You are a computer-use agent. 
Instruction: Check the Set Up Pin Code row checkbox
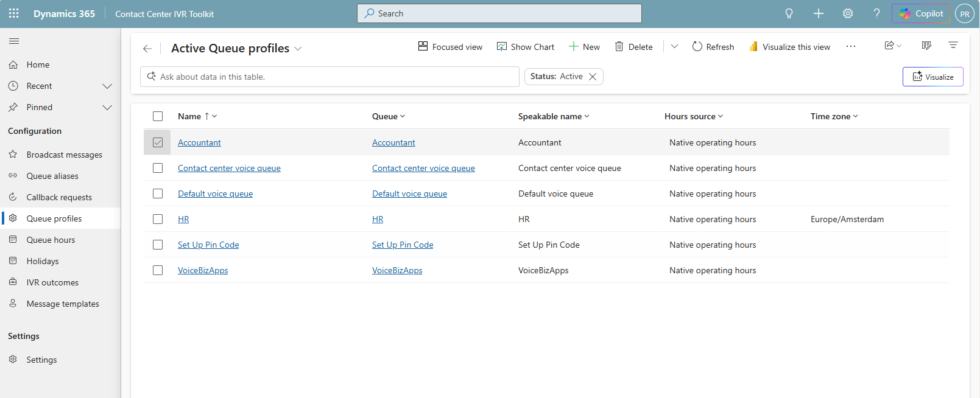pos(158,245)
